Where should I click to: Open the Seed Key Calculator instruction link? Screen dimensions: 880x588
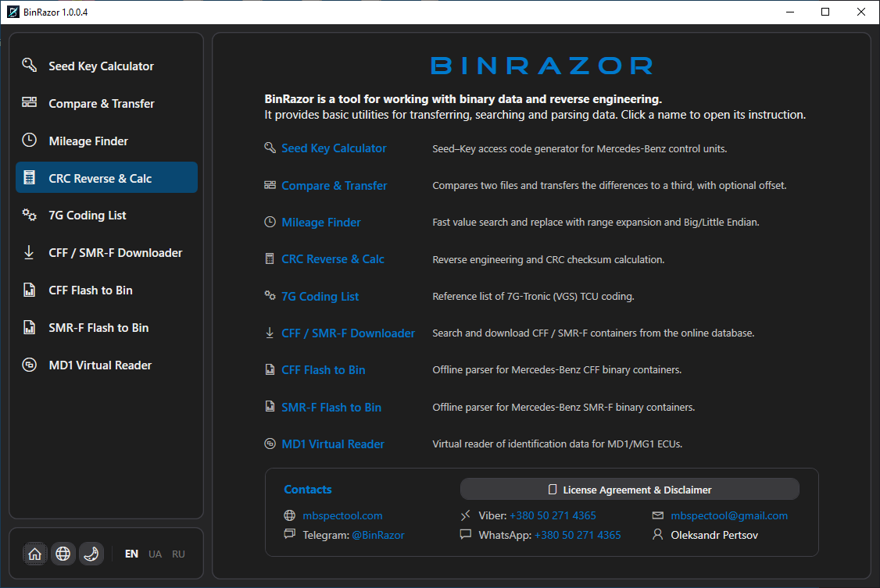coord(334,148)
